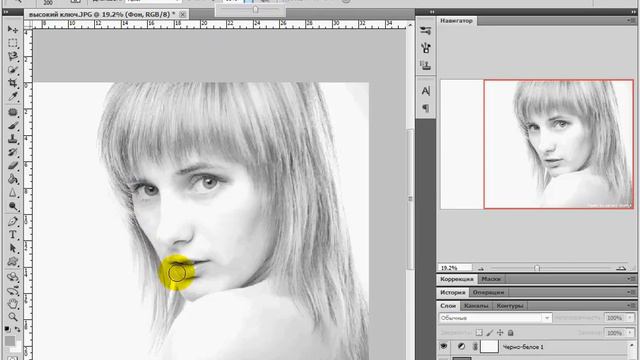The image size is (640, 360).
Task: Open the Tool Presets panel icon
Action: point(426,30)
